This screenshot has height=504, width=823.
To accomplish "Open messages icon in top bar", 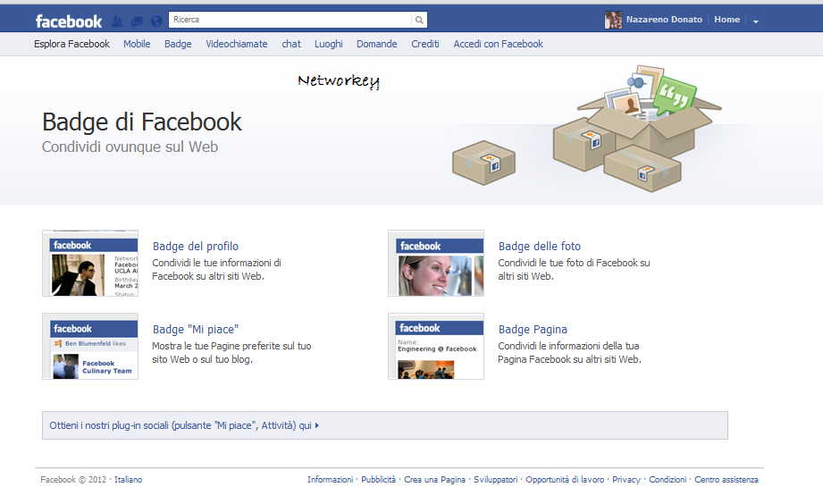I will click(x=137, y=21).
